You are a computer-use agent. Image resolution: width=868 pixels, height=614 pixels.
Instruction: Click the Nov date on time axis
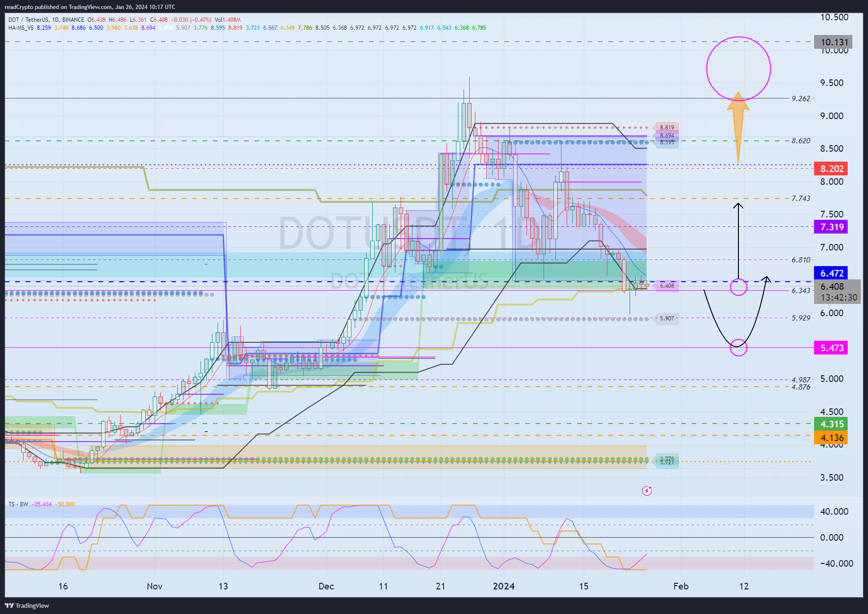click(155, 586)
